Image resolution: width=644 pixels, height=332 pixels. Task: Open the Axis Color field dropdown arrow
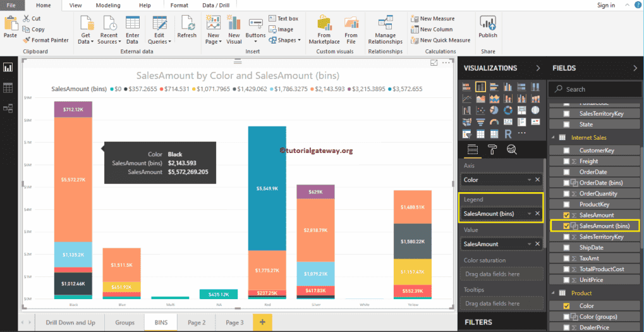click(530, 180)
